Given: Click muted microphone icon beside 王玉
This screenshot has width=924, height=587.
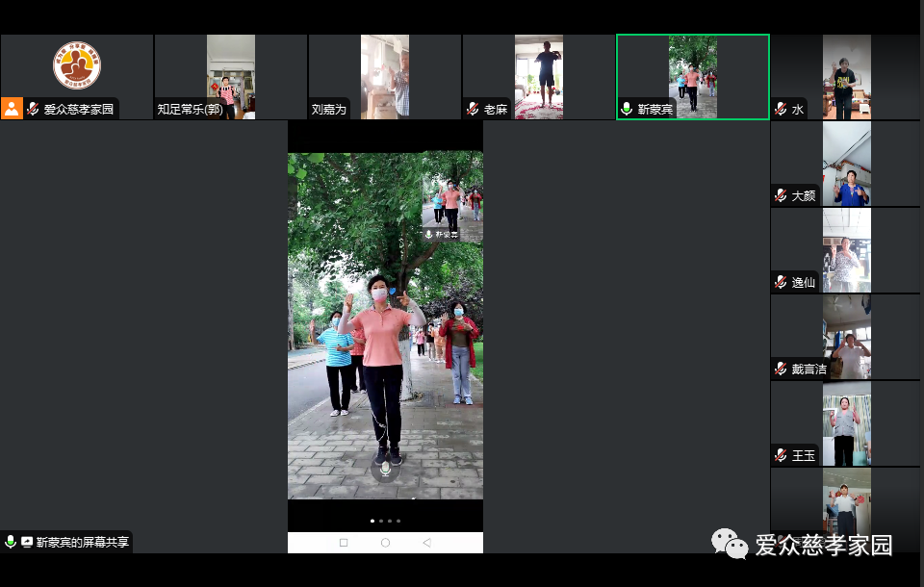Looking at the screenshot, I should pos(781,455).
